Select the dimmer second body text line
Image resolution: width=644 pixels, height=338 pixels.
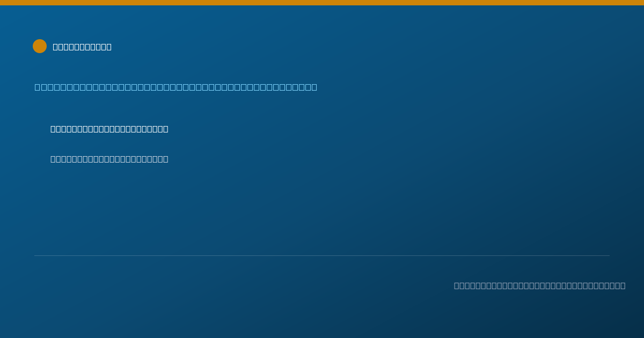point(109,159)
